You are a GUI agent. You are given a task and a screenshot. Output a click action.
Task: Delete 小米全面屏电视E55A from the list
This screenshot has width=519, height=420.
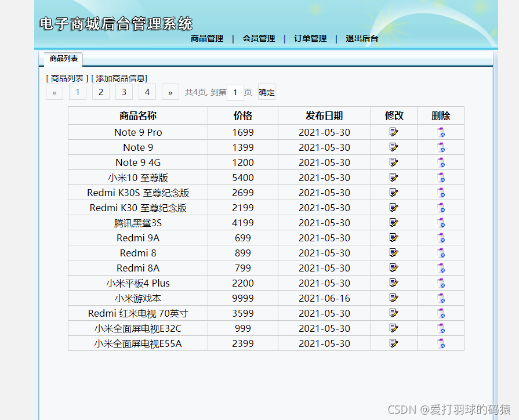441,343
